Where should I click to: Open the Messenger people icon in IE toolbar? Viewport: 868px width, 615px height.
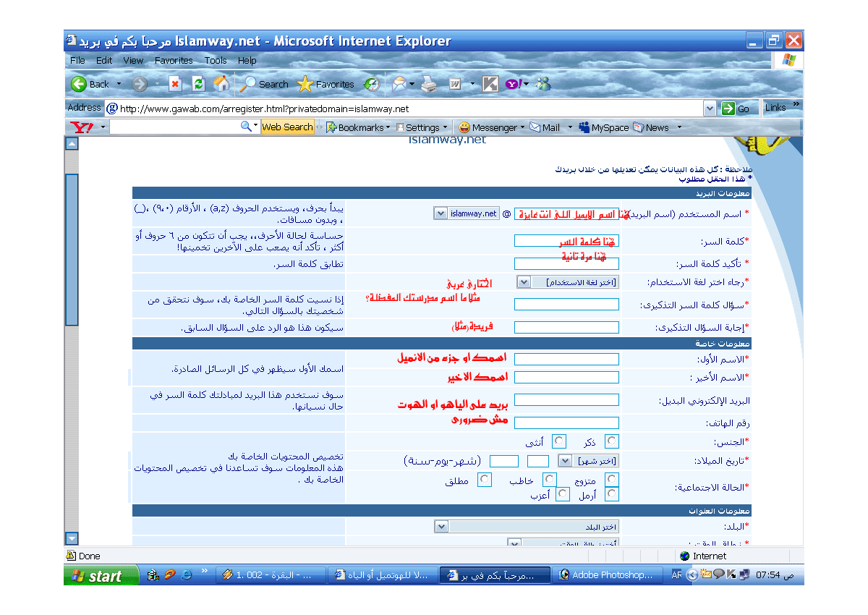[543, 84]
